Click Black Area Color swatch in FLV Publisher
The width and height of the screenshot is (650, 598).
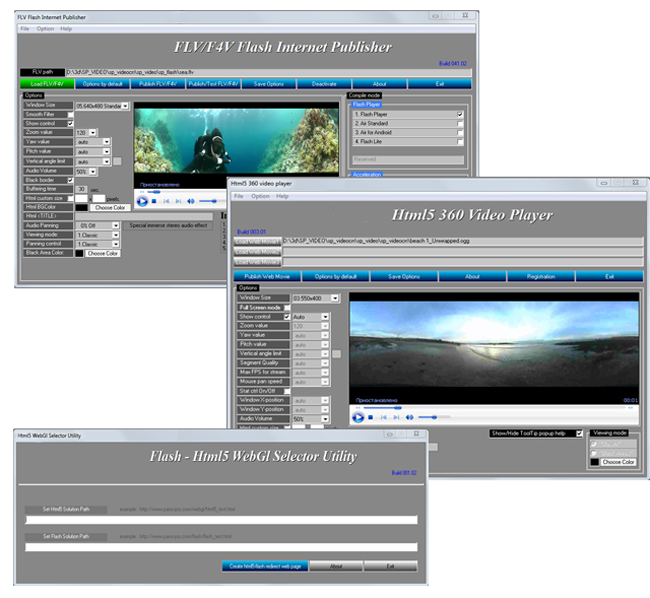tap(79, 254)
